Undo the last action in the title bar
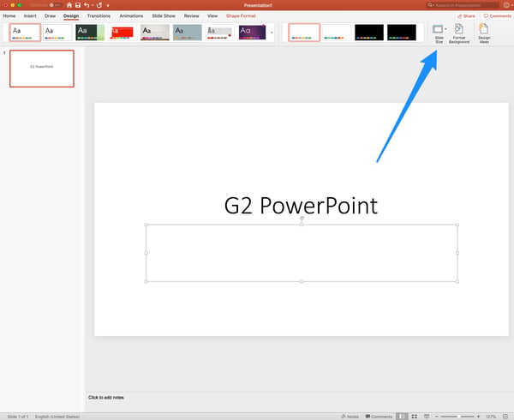The width and height of the screenshot is (514, 420). (x=87, y=5)
